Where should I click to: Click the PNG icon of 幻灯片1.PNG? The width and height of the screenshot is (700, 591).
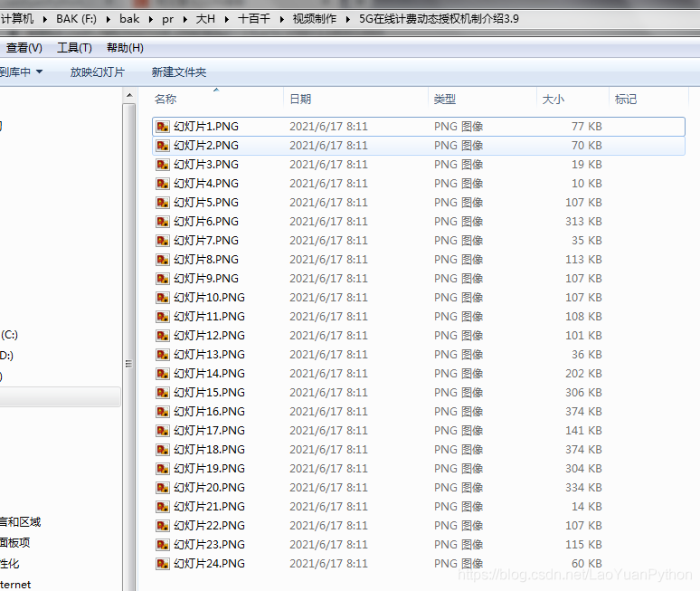(x=163, y=127)
